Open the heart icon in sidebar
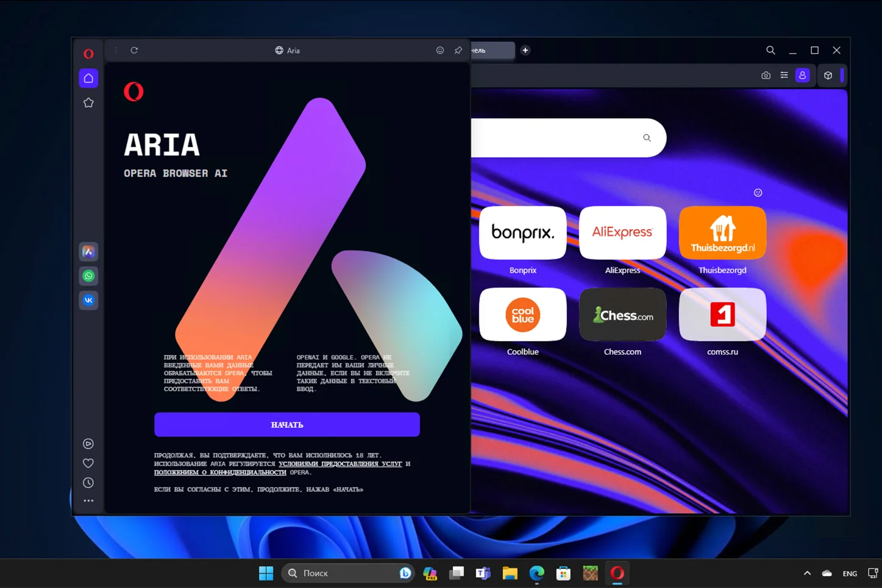 88,463
